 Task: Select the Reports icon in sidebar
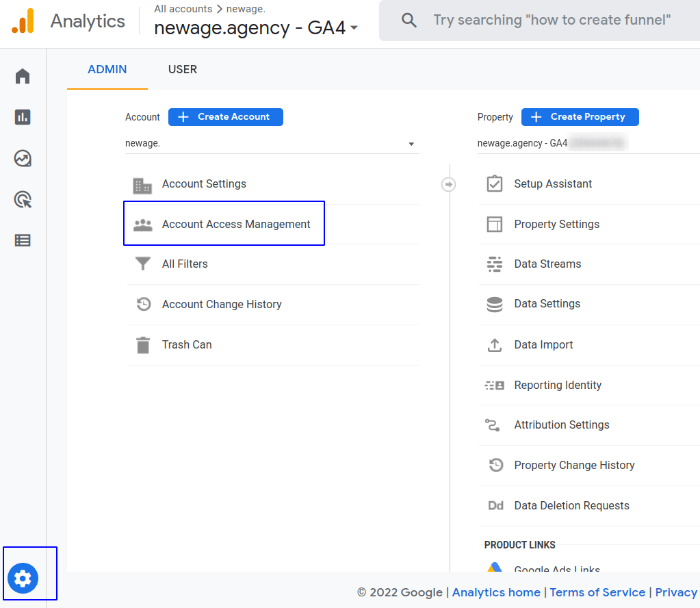(x=22, y=117)
